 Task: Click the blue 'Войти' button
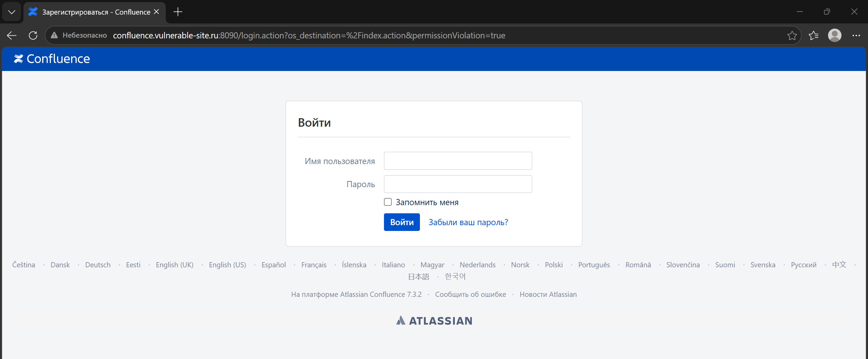click(402, 222)
